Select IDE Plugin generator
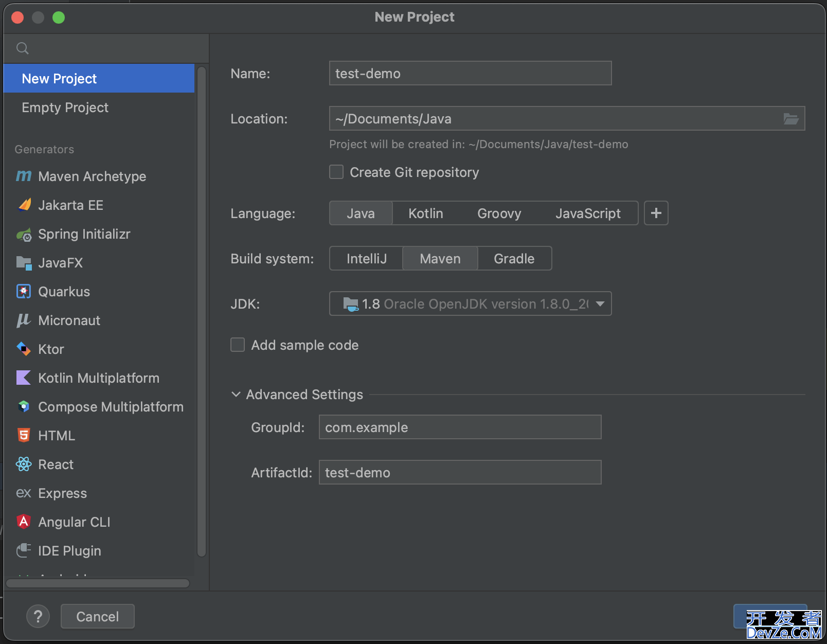This screenshot has width=827, height=644. pos(99,551)
